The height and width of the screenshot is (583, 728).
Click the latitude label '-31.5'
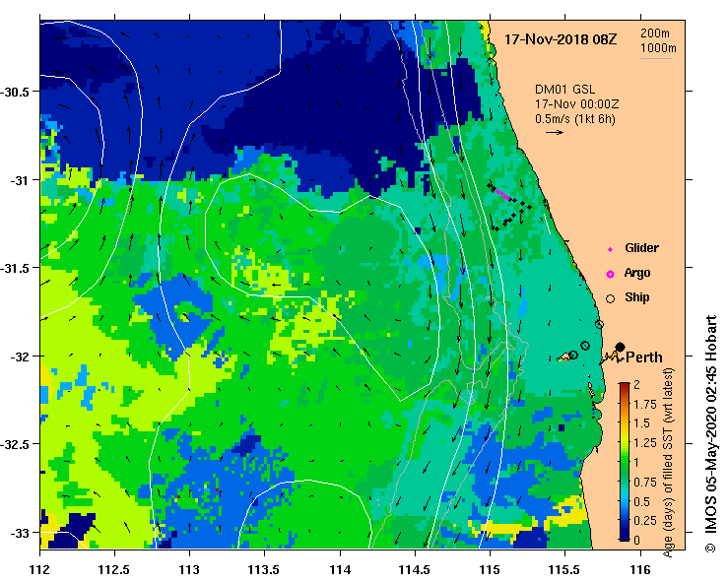[16, 269]
